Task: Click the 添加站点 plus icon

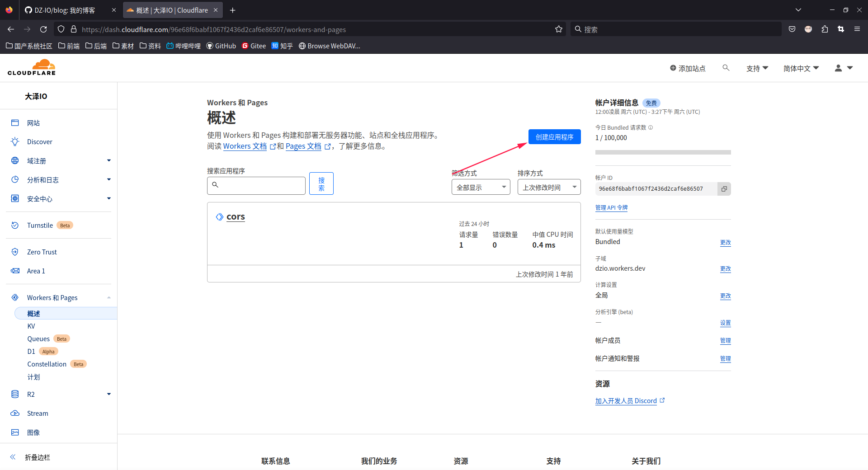Action: pos(673,68)
